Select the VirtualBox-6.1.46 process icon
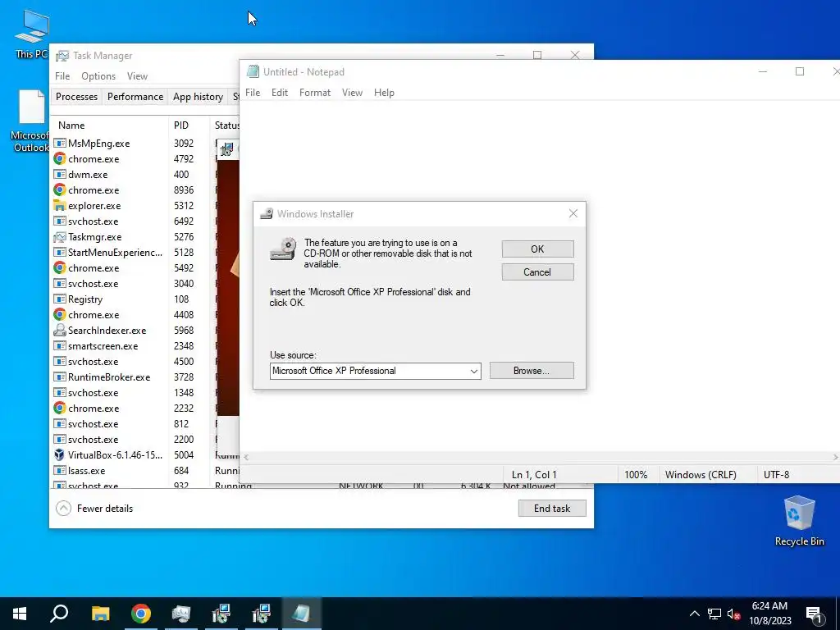Screen dimensions: 840x630 [59, 454]
